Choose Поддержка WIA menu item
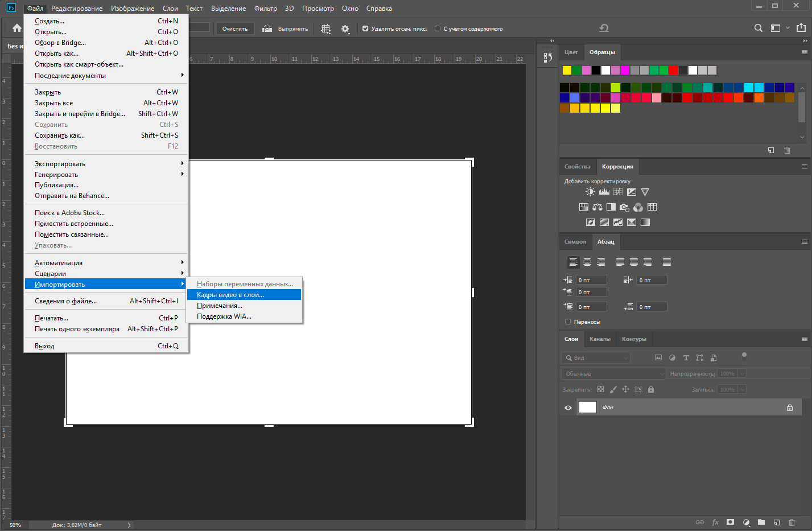This screenshot has height=531, width=812. (x=244, y=316)
